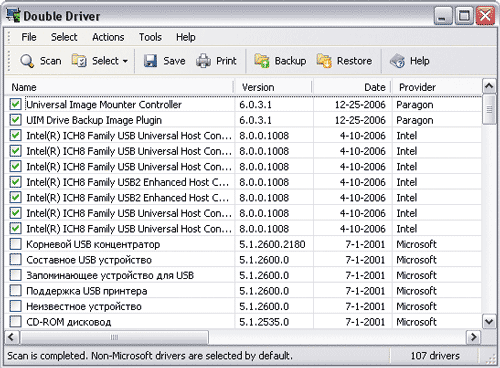Uncheck Universal Image Mounter Controller driver

tap(15, 104)
